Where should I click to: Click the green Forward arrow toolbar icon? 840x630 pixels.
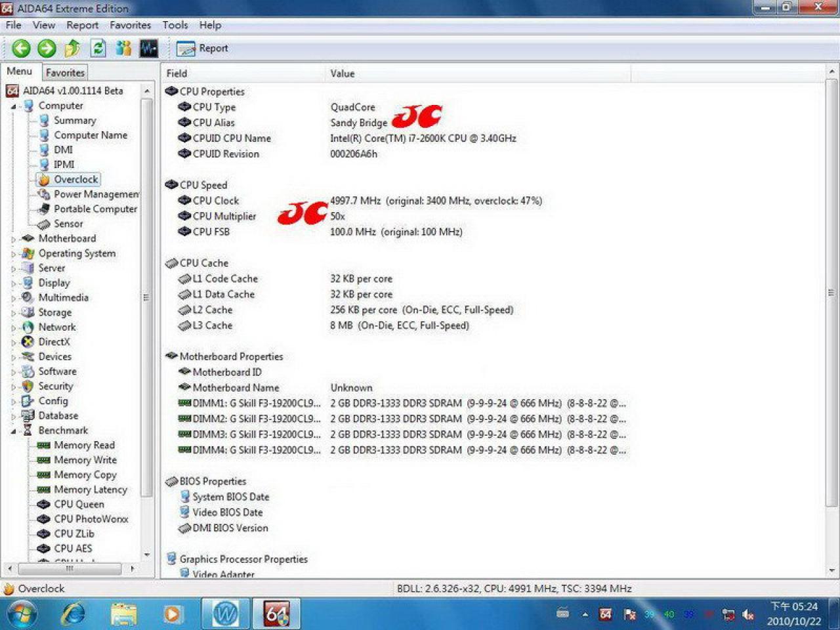click(47, 48)
